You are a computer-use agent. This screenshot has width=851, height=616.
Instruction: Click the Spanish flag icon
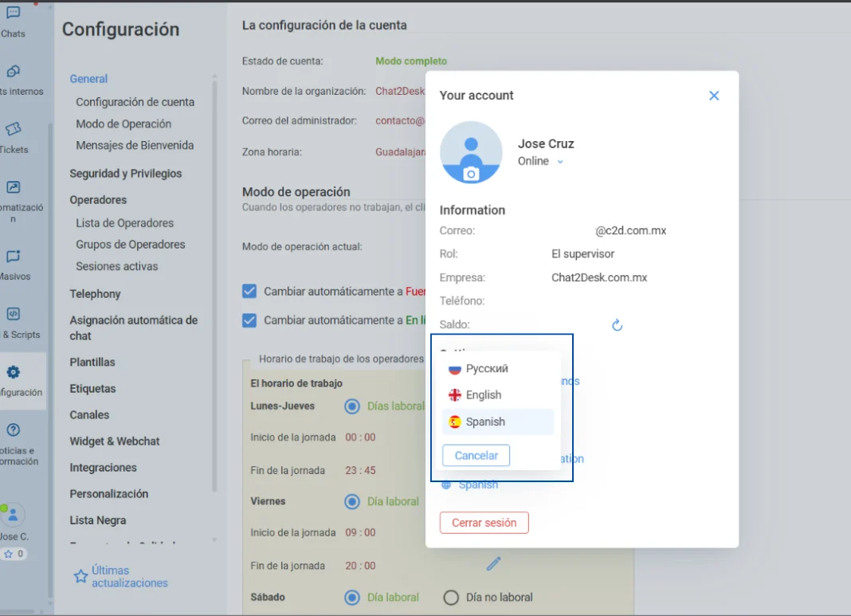click(455, 422)
